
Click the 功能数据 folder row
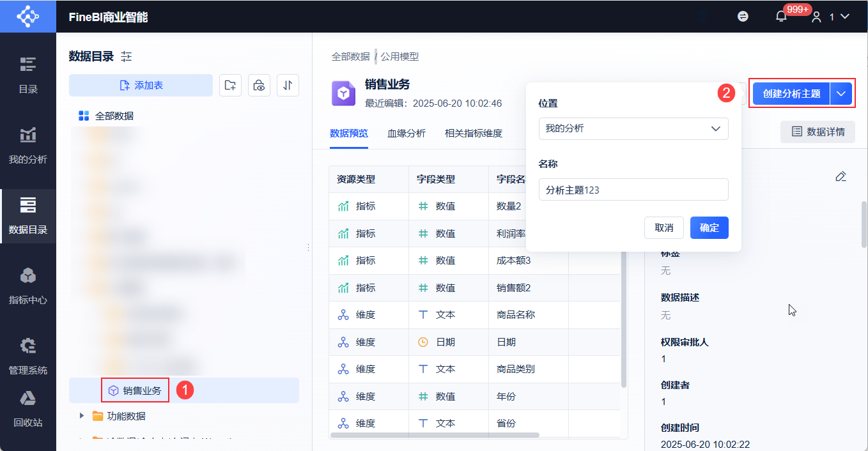coord(184,416)
